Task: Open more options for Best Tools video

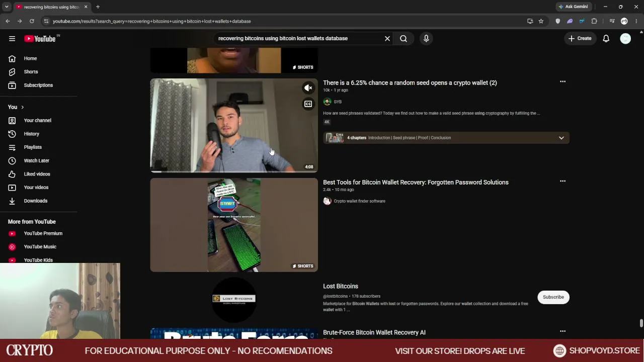Action: click(x=562, y=181)
